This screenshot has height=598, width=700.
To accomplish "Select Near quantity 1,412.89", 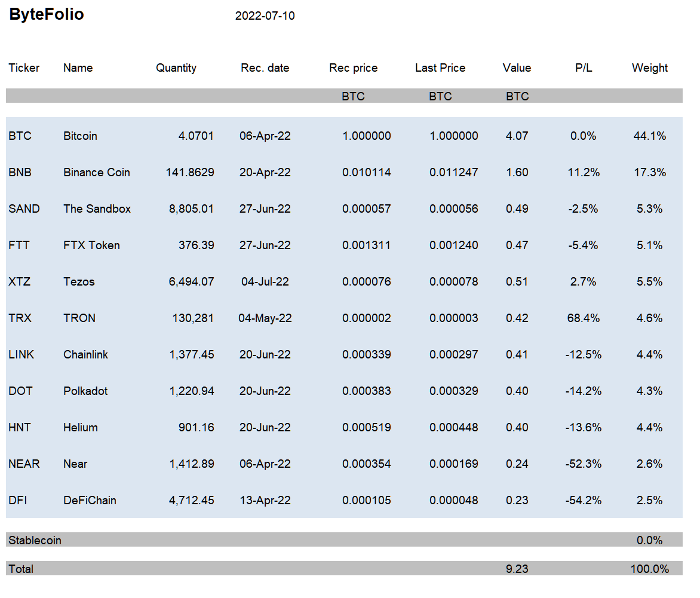I will pyautogui.click(x=192, y=464).
